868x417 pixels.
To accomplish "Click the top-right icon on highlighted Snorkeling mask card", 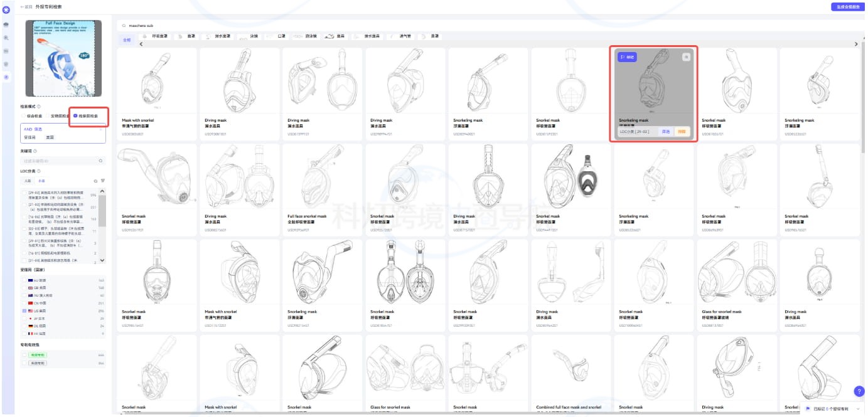I will 686,57.
